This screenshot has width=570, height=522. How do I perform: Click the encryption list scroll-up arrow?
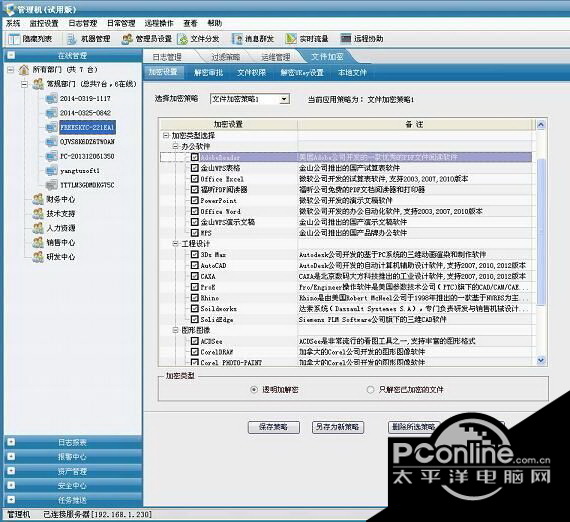(541, 125)
